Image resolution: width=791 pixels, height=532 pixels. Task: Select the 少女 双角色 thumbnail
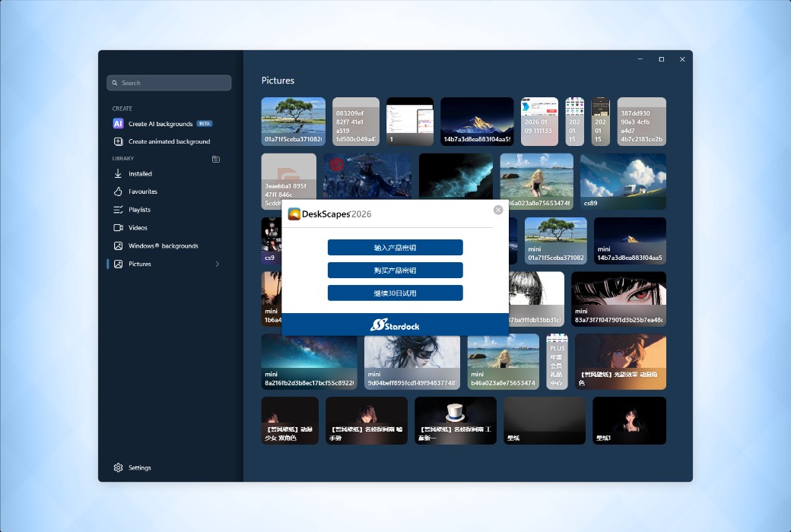290,420
